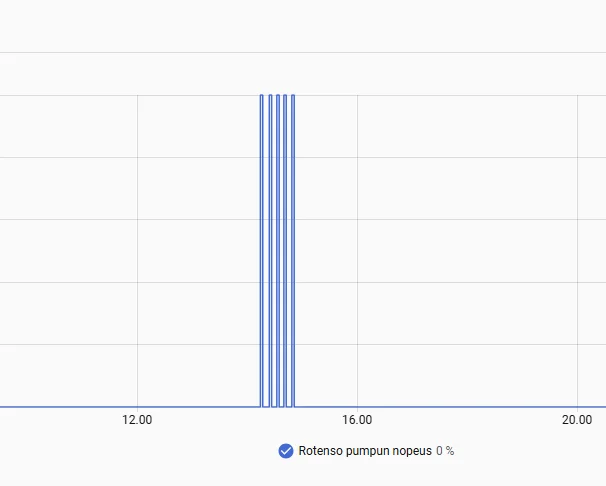Click the rightmost pump speed spike
Viewport: 606px width, 486px height.
pos(293,251)
